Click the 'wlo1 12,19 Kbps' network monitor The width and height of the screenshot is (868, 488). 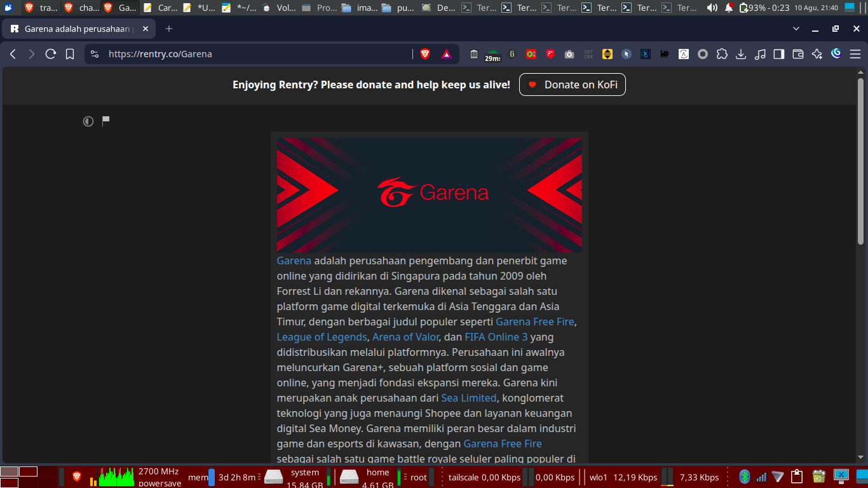tap(623, 477)
